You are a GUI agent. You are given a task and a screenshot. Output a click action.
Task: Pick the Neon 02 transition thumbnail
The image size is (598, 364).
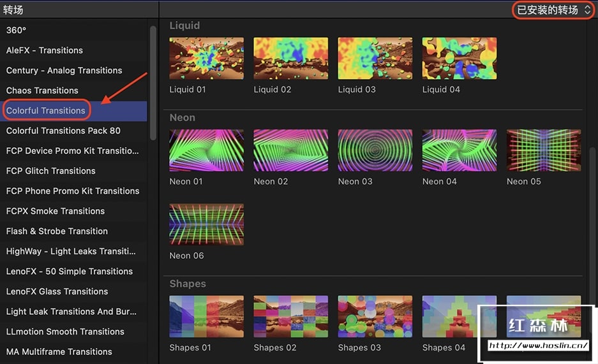tap(290, 150)
